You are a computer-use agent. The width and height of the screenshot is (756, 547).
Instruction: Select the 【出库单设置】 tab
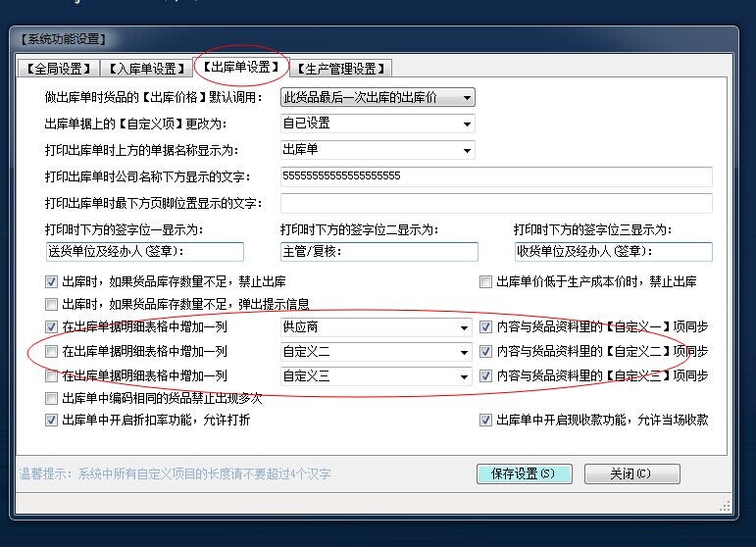(240, 67)
